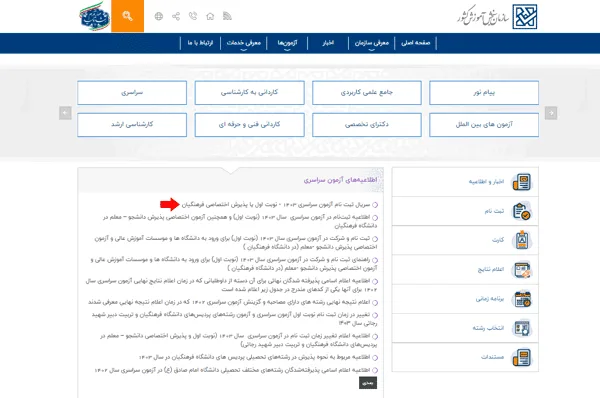Open announcement starting تغییر در زمان ثبت نام
Screen dimensions: 600x398
(235, 319)
